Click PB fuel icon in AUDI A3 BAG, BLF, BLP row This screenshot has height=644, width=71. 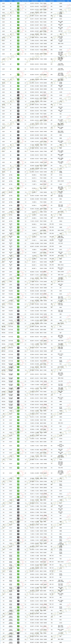tap(18, 25)
